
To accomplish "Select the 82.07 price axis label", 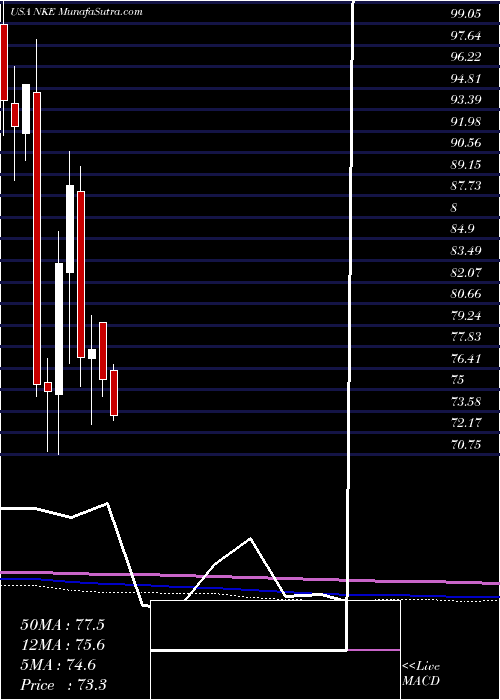I will click(466, 272).
